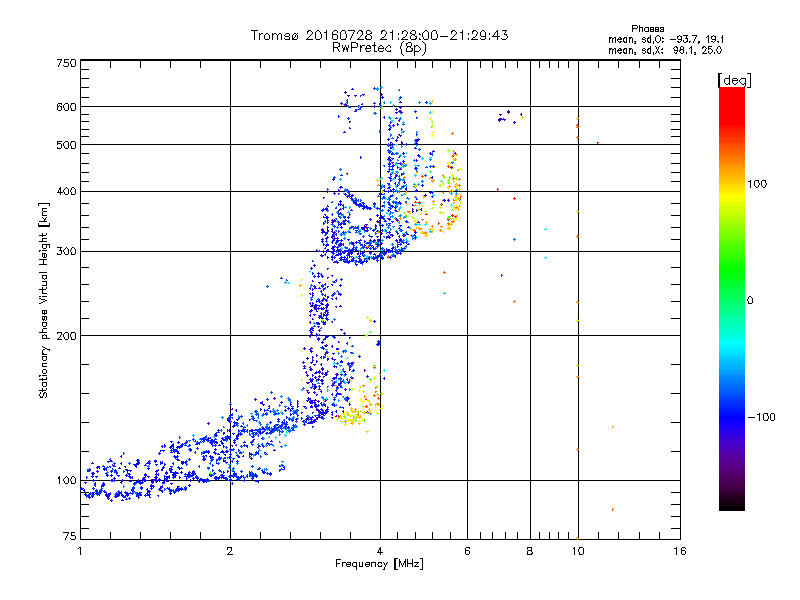800x600 pixels.
Task: Click the y-axis tick label '100'
Action: point(67,481)
